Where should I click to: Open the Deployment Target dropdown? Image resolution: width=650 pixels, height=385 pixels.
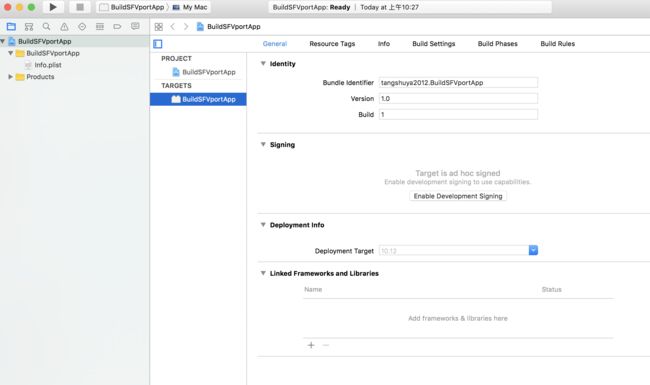click(x=533, y=250)
